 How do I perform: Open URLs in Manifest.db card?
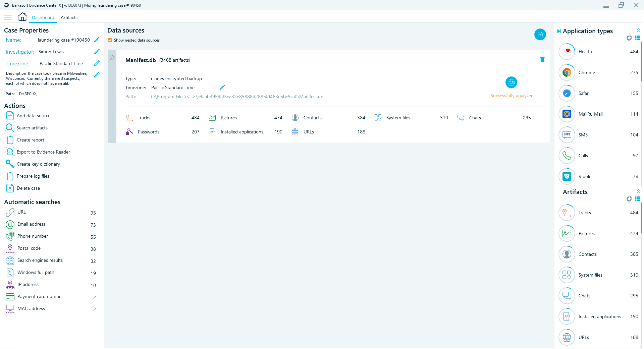coord(328,132)
